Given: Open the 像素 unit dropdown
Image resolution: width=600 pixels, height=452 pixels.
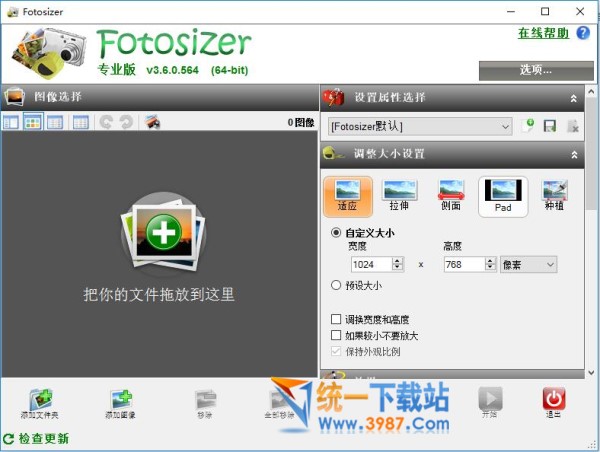Looking at the screenshot, I should point(528,264).
